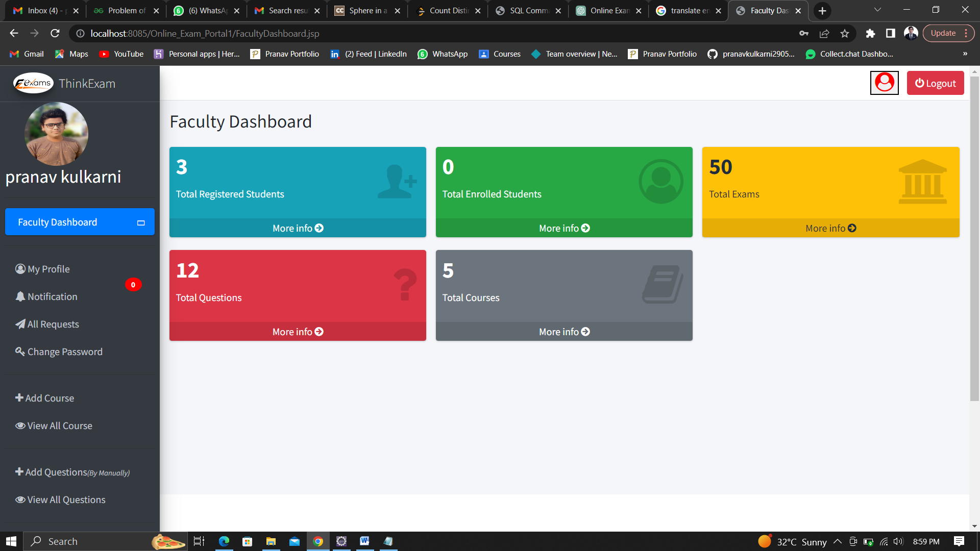Click the browser address bar URL
Viewport: 980px width, 551px height.
tap(205, 34)
